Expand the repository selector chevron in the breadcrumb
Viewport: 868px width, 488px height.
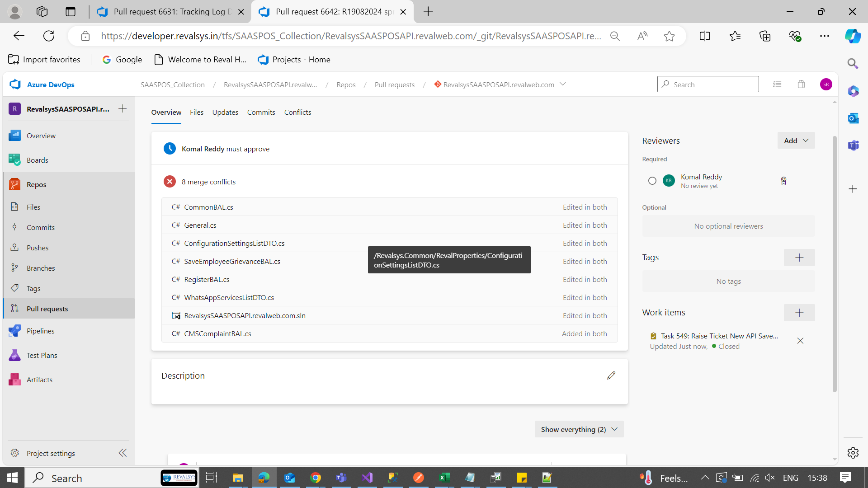coord(563,84)
